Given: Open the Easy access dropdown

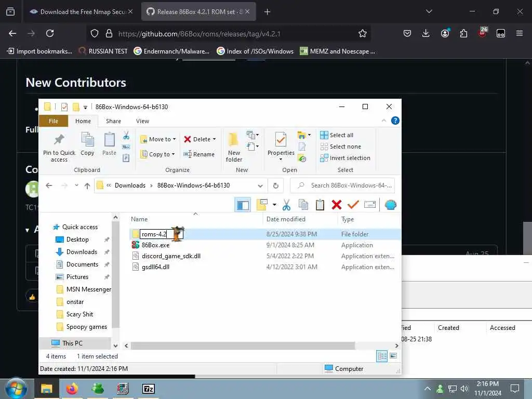Looking at the screenshot, I should 253,147.
